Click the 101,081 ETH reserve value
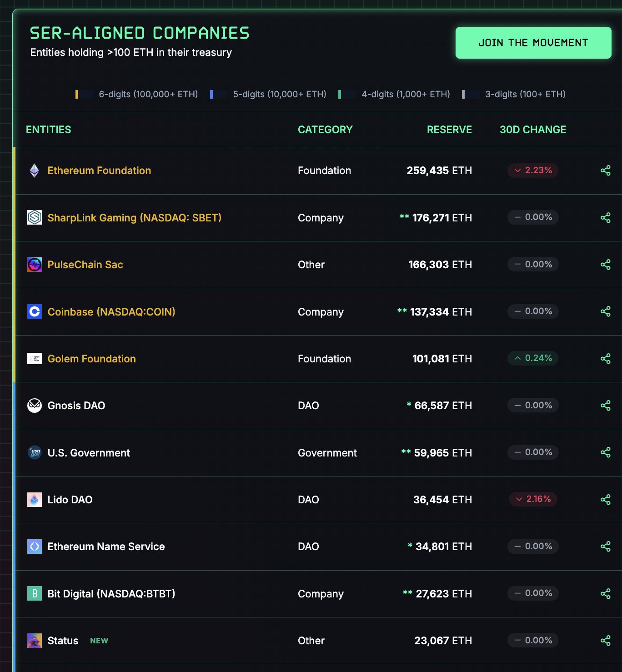622x672 pixels. point(442,359)
